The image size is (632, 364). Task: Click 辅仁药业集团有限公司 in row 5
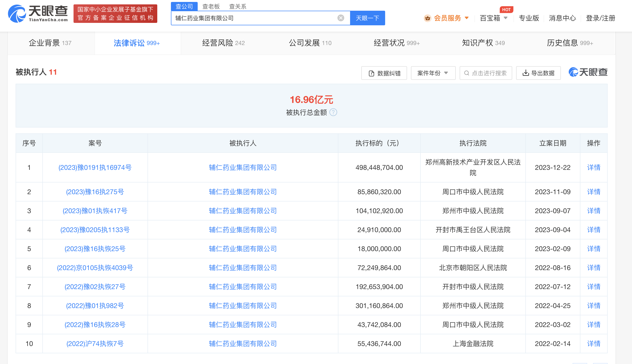(243, 249)
